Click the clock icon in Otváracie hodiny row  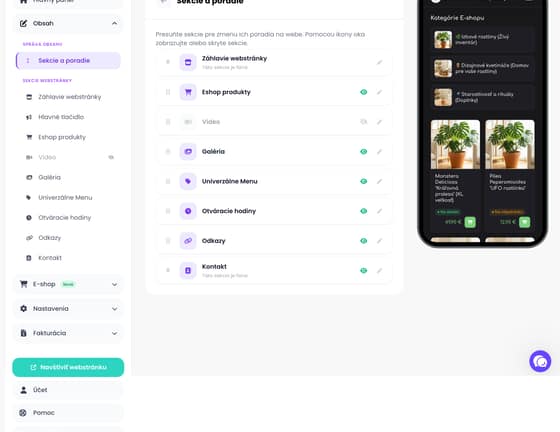pos(188,211)
